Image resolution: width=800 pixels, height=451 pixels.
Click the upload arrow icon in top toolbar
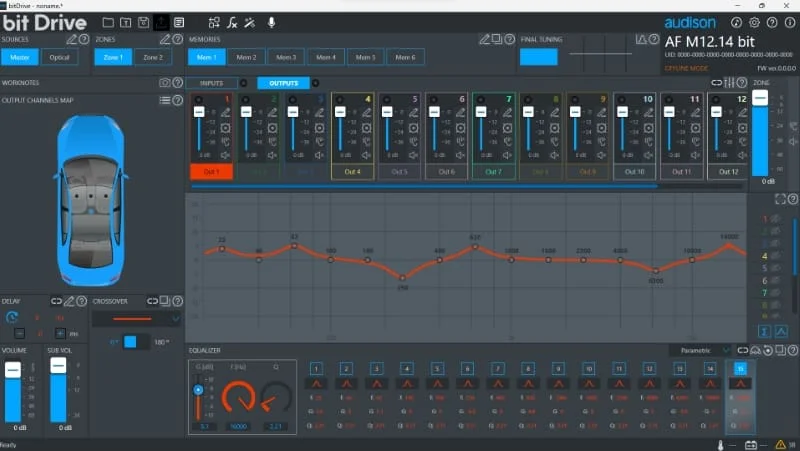161,22
